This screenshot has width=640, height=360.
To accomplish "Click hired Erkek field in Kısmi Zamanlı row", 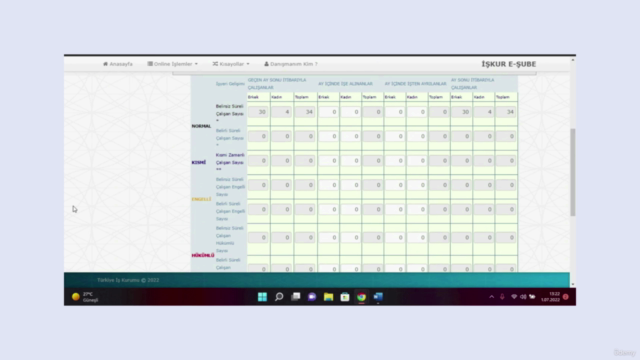I will [328, 161].
